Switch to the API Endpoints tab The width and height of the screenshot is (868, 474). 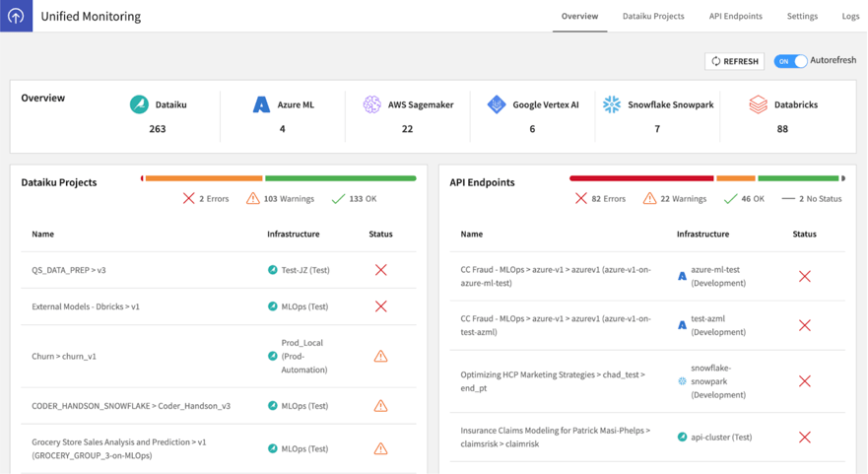736,16
